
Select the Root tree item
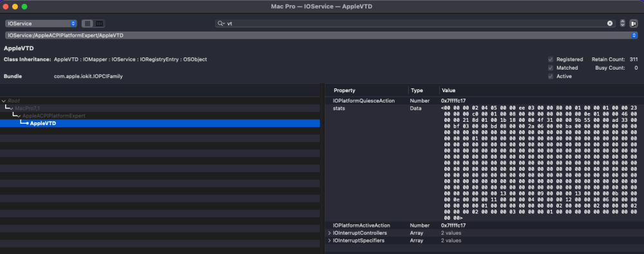coord(14,101)
